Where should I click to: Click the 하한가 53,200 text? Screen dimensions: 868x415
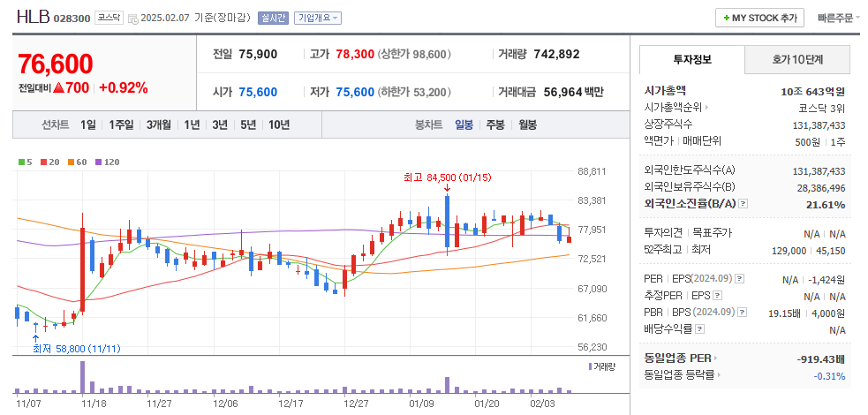click(x=414, y=92)
